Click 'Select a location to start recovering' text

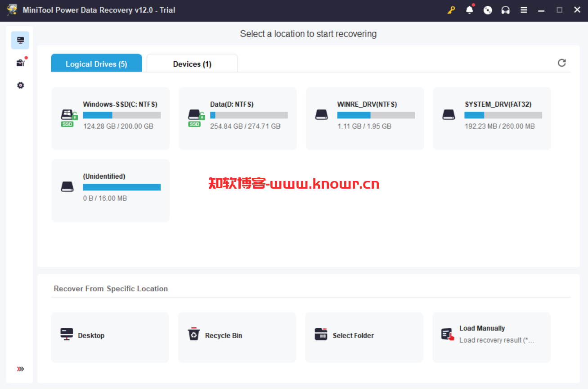(x=308, y=34)
